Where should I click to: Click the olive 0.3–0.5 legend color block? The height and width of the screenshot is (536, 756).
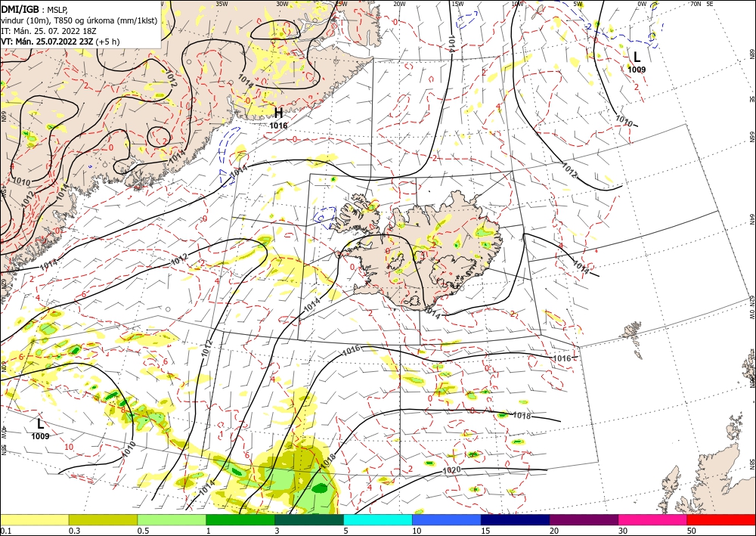[x=103, y=519]
